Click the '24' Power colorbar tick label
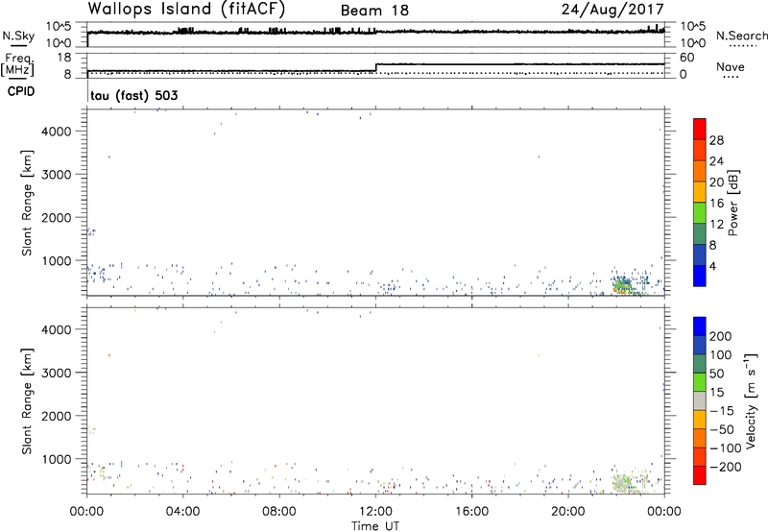The height and width of the screenshot is (532, 768). [716, 161]
